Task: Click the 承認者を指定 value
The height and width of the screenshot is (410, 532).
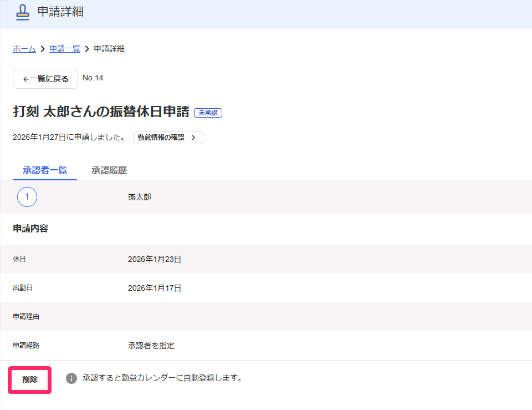Action: click(x=151, y=346)
